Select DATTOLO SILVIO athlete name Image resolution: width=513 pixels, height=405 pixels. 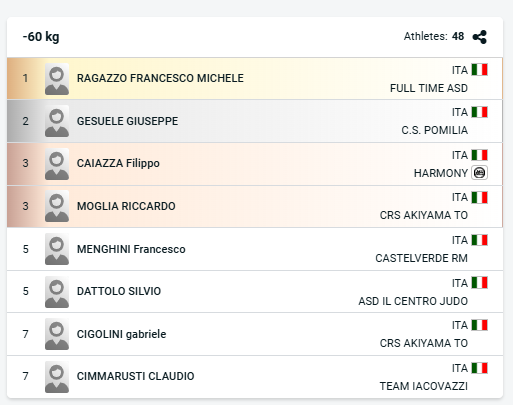119,291
